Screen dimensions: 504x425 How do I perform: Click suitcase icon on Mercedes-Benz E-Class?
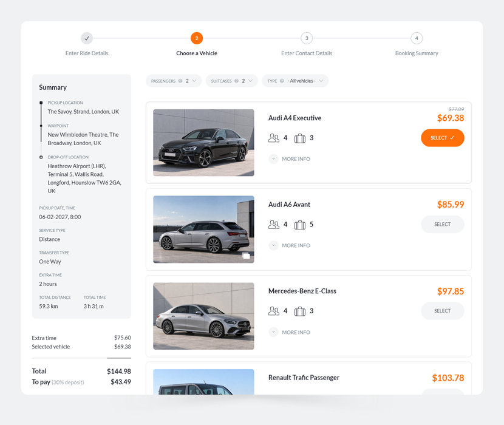click(x=300, y=311)
